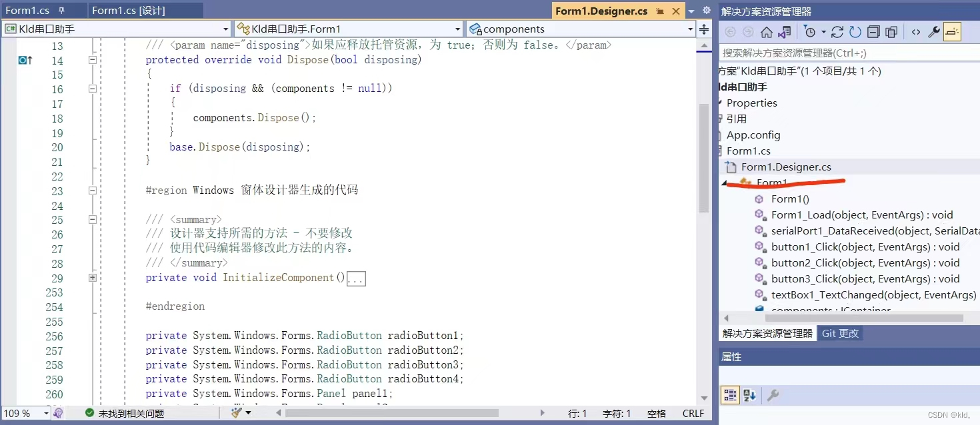Click the Forward arrow in Solution Explorer

pos(748,32)
